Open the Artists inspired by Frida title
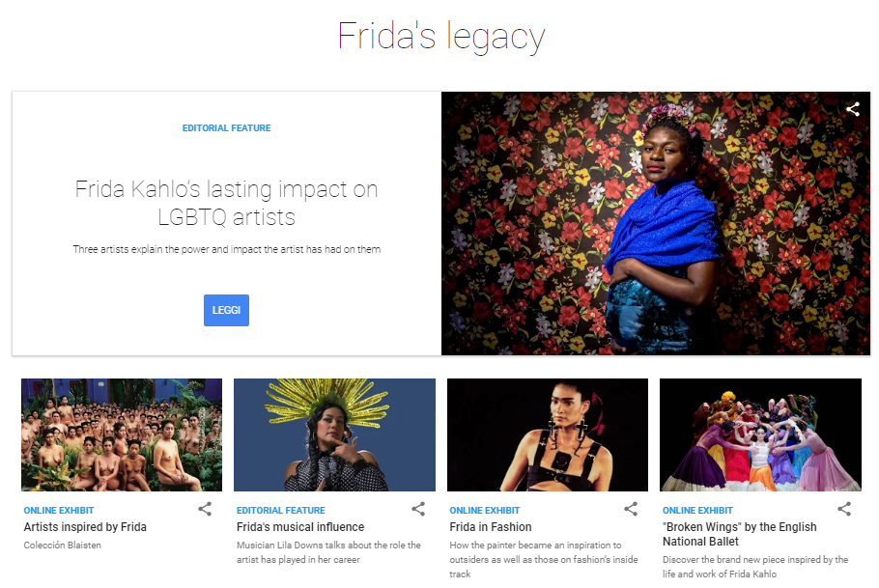 coord(85,527)
